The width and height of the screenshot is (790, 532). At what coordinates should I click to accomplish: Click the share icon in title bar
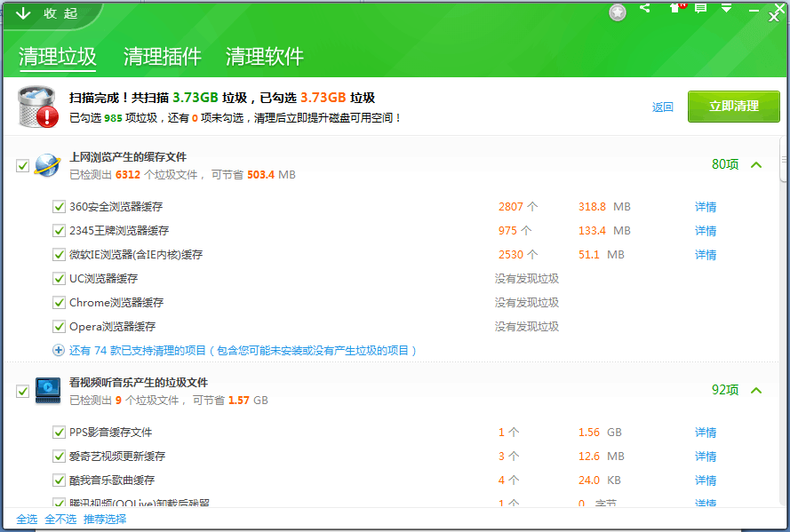coord(645,8)
